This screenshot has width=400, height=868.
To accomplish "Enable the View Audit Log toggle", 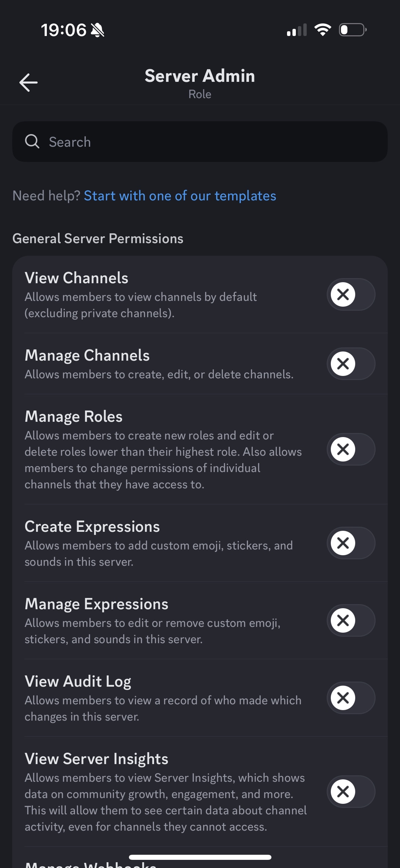I will [x=351, y=698].
